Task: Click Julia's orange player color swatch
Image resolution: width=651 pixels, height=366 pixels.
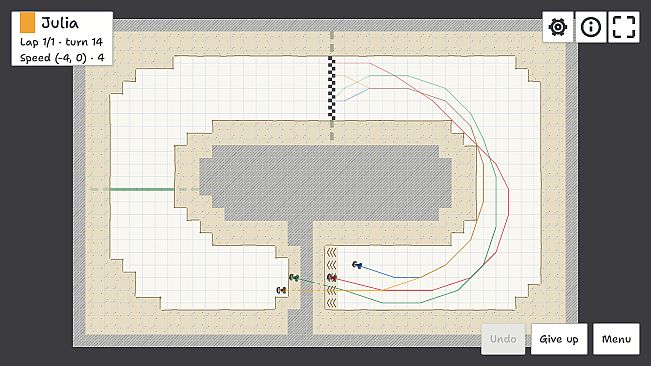Action: [x=27, y=23]
